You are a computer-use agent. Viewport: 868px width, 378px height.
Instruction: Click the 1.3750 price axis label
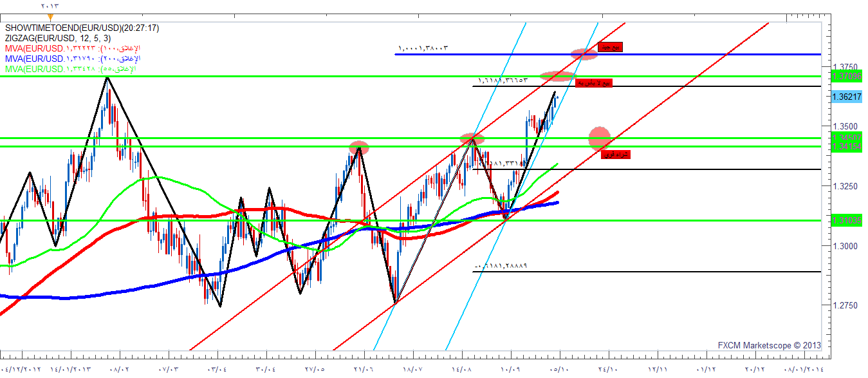pyautogui.click(x=847, y=67)
